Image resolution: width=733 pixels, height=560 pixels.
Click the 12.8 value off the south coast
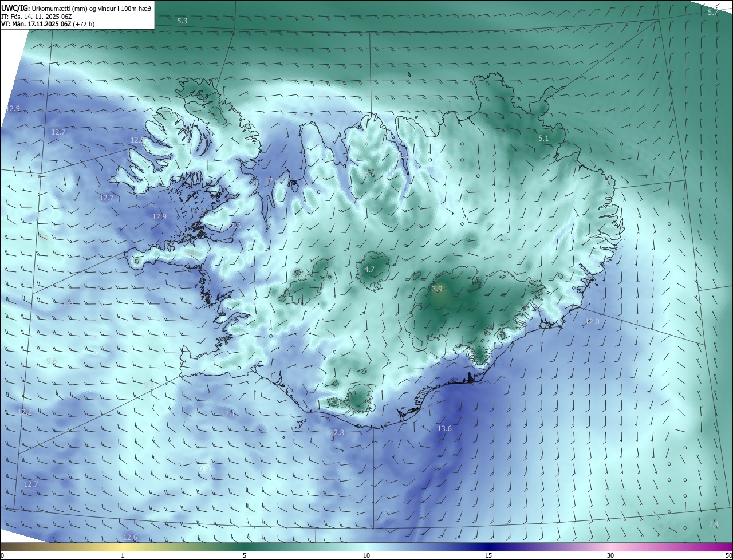click(337, 432)
